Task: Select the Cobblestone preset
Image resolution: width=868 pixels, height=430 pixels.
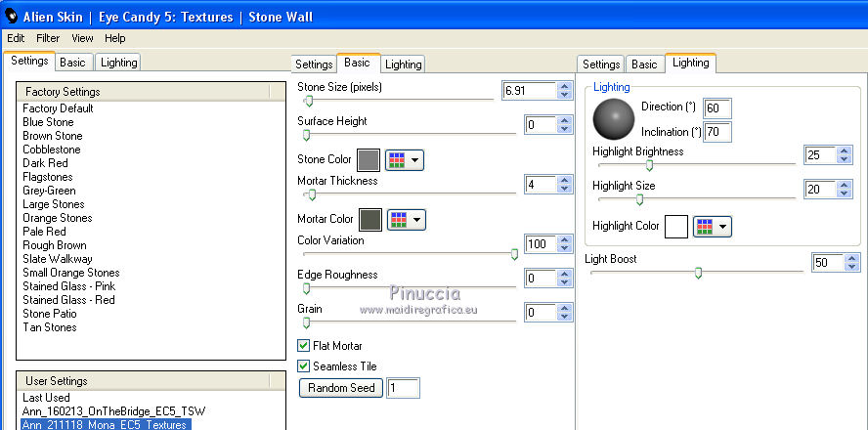Action: click(52, 150)
